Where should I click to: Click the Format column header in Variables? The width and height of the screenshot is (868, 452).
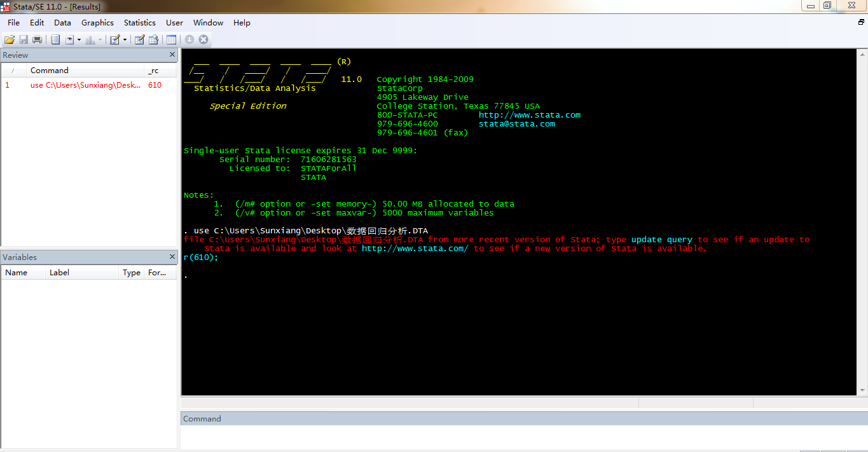coord(160,273)
